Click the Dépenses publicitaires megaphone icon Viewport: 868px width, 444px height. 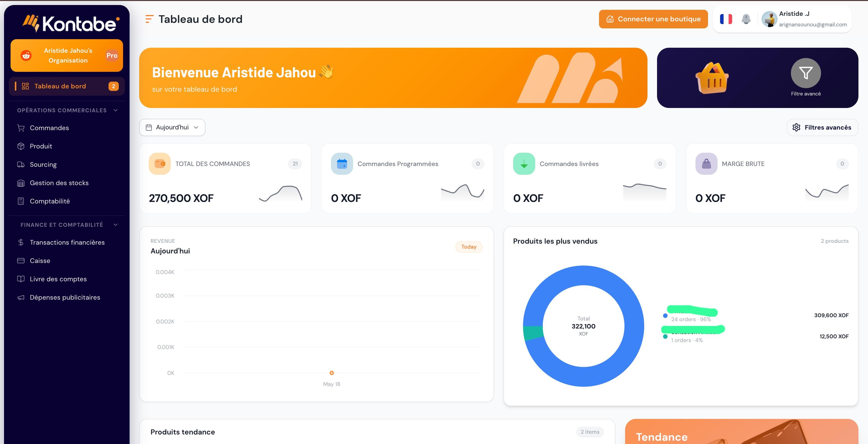click(21, 297)
